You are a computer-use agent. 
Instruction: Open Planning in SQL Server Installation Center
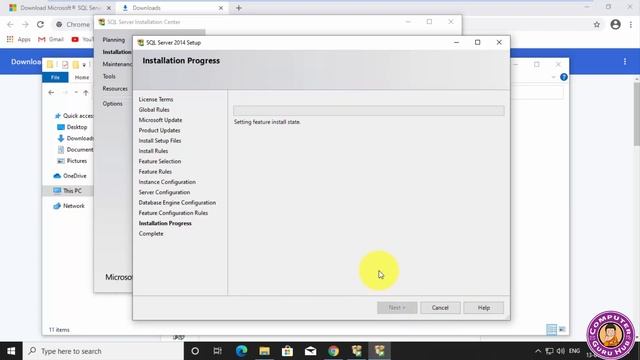point(113,40)
